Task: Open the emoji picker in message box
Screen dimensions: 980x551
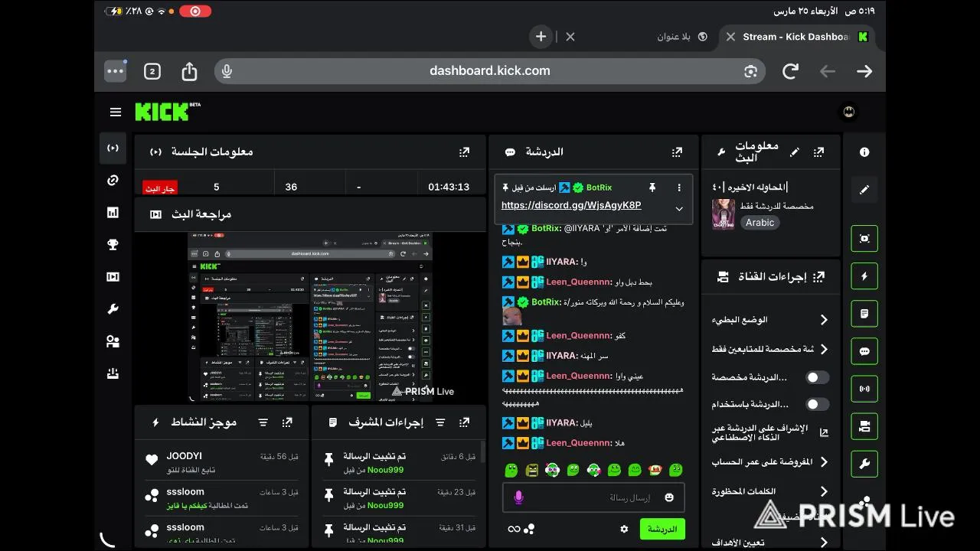Action: coord(669,497)
